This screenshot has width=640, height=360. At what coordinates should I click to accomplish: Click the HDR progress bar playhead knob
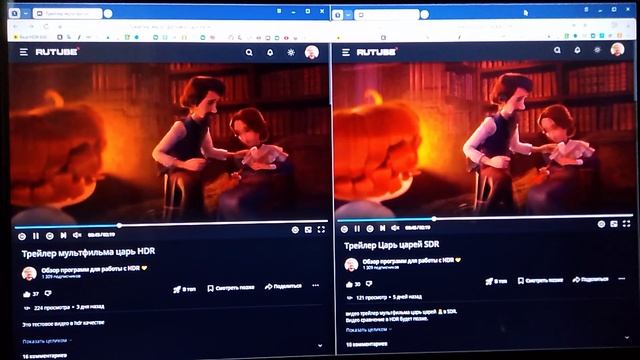119,225
